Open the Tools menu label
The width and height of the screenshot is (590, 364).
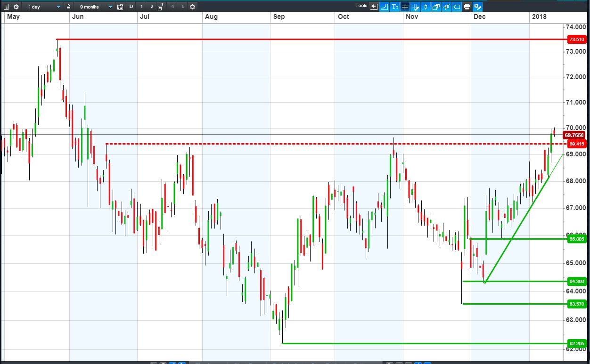click(361, 6)
